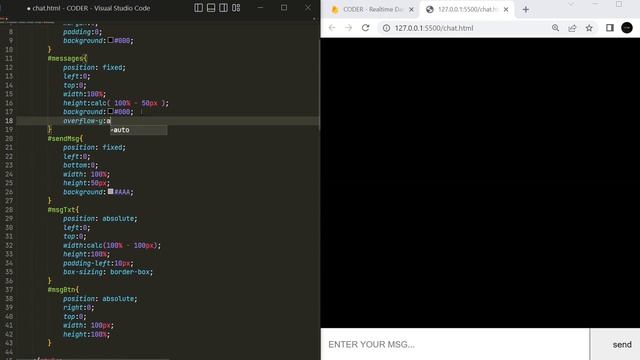
Task: Toggle primary sidebar layout icon in VS Code
Action: pyautogui.click(x=198, y=8)
